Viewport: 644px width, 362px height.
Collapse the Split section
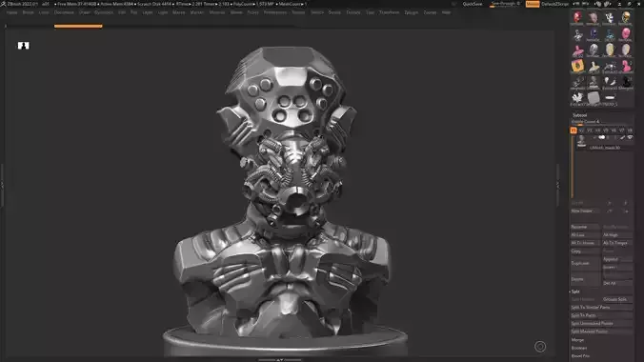(x=575, y=292)
